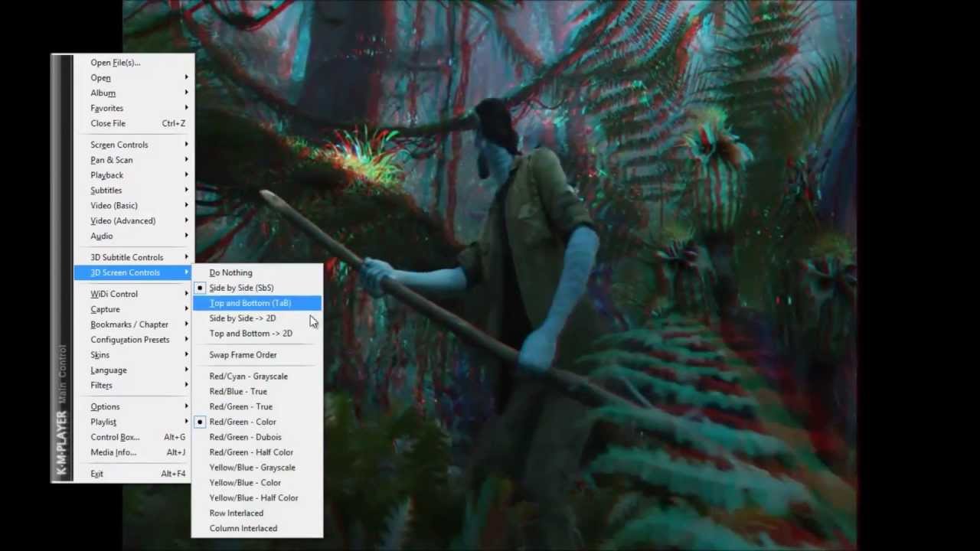980x551 pixels.
Task: Expand the Video (Advanced) submenu
Action: pos(133,221)
